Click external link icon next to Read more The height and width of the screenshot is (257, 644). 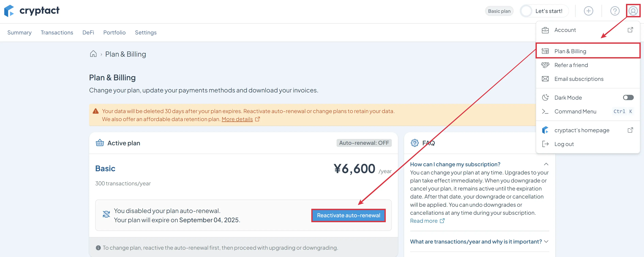[x=442, y=221]
